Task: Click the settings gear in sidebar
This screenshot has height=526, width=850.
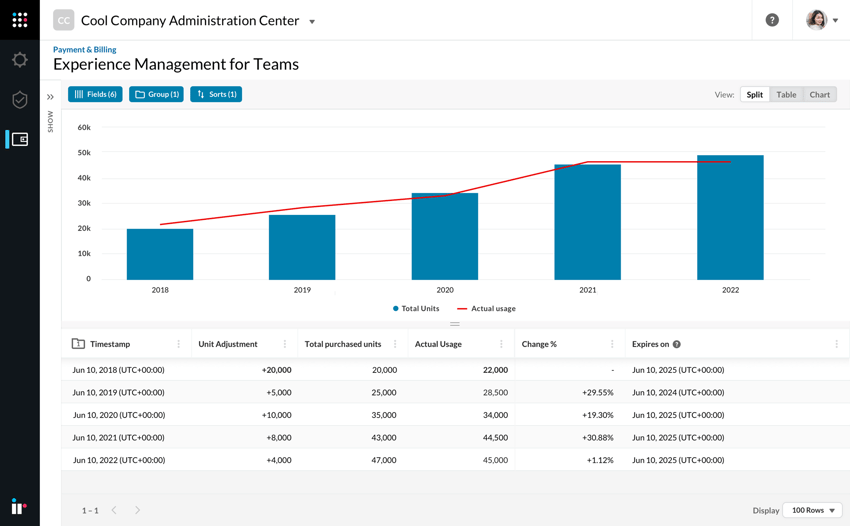Action: pos(19,60)
